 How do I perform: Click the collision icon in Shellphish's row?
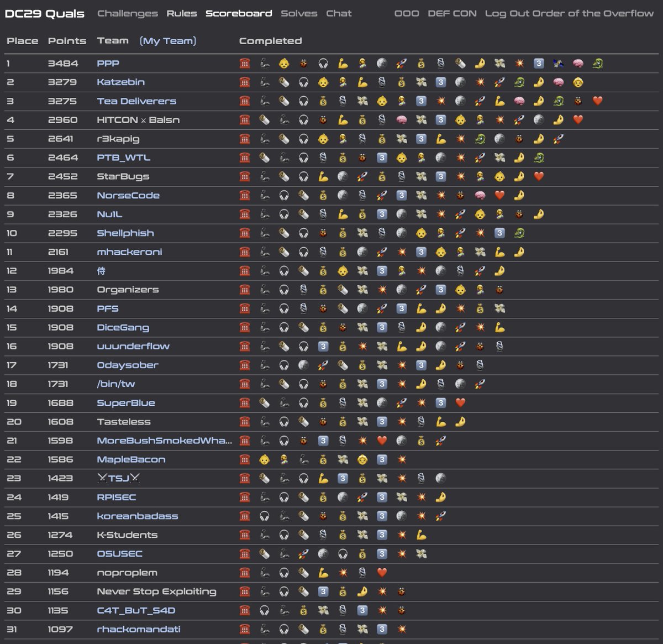[480, 233]
